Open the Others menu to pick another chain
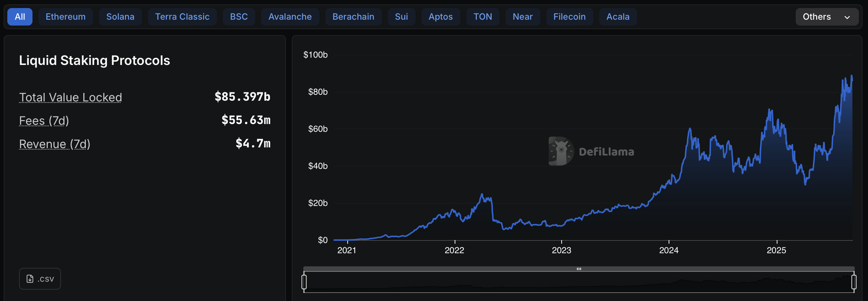Viewport: 868px width, 301px height. point(827,16)
